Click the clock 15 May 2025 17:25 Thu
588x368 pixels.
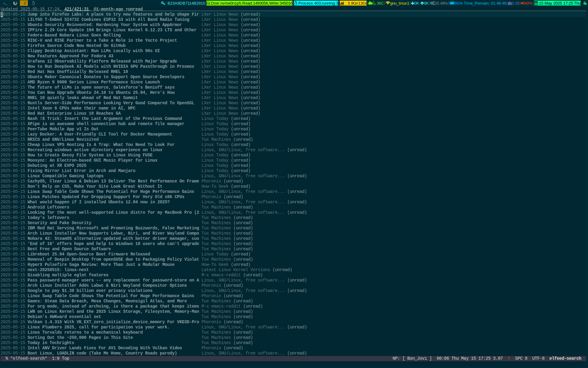pos(560,3)
